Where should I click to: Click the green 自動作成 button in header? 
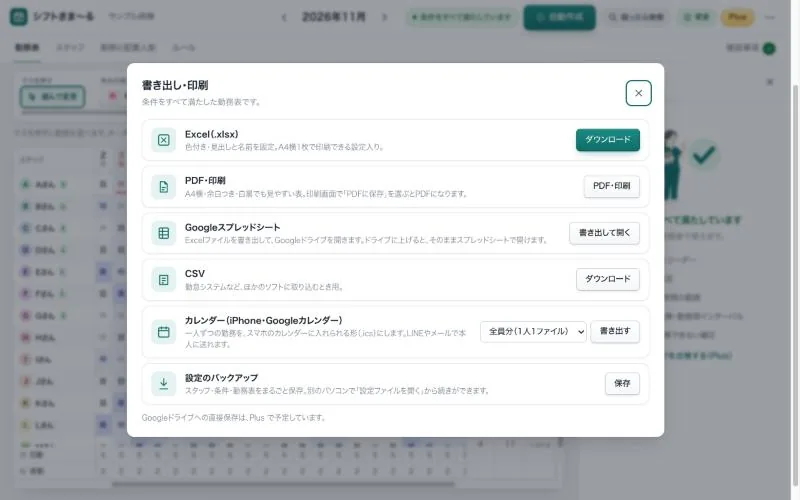coord(559,17)
